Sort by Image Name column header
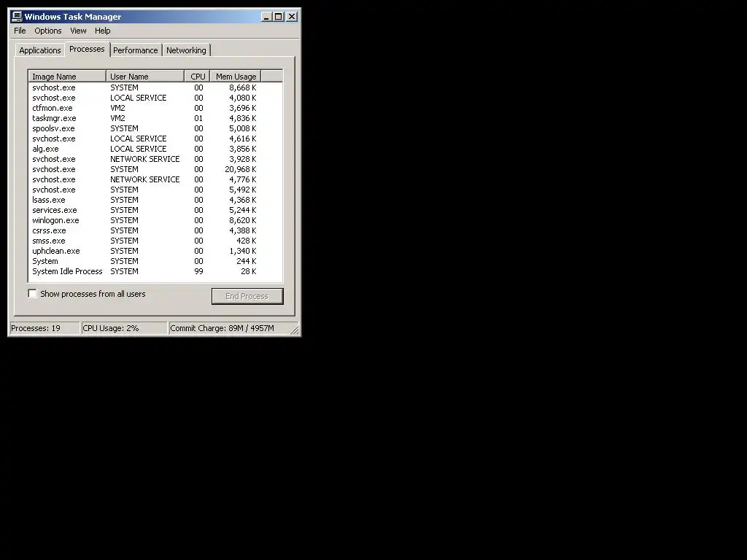The width and height of the screenshot is (747, 560). [67, 76]
